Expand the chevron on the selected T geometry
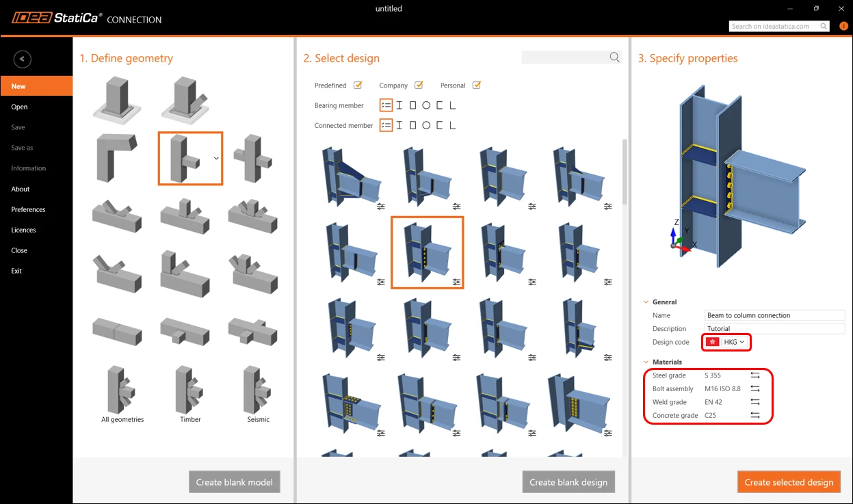Screen dimensions: 853x504 [x=216, y=158]
